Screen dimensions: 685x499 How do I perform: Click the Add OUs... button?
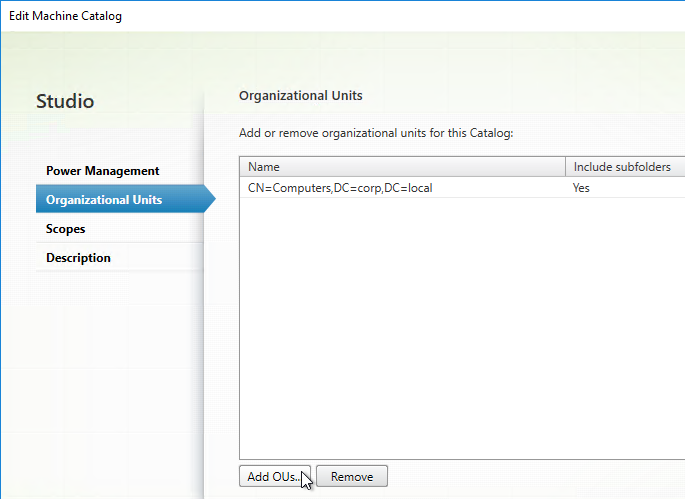point(275,476)
